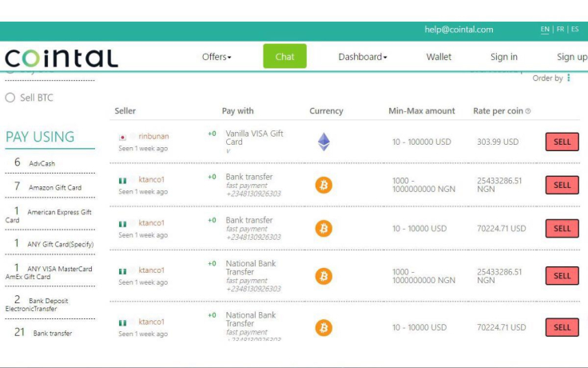Click the 10 - 100000 USD amount range

(422, 142)
